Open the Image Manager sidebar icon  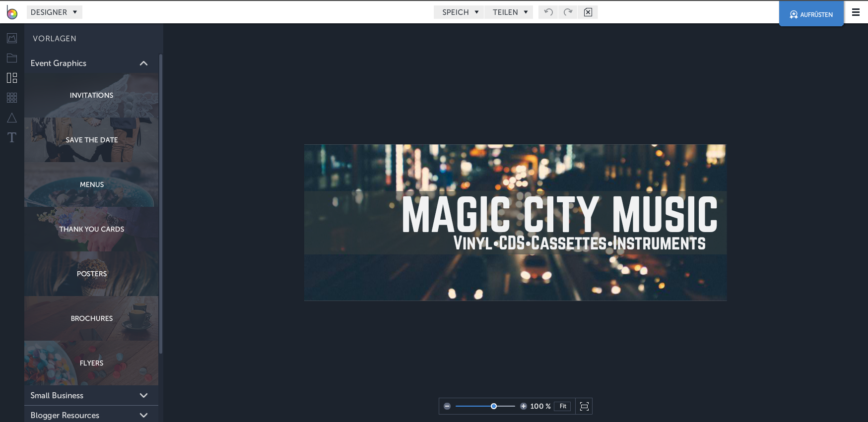12,38
